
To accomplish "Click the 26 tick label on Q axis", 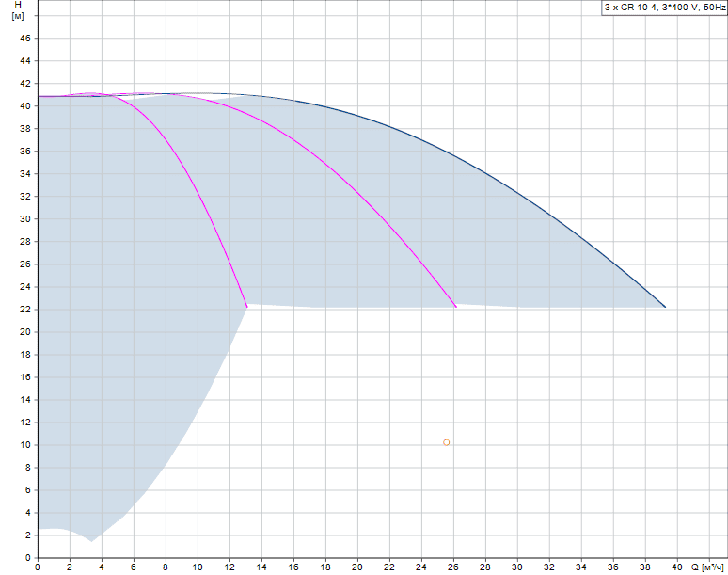I will click(453, 567).
